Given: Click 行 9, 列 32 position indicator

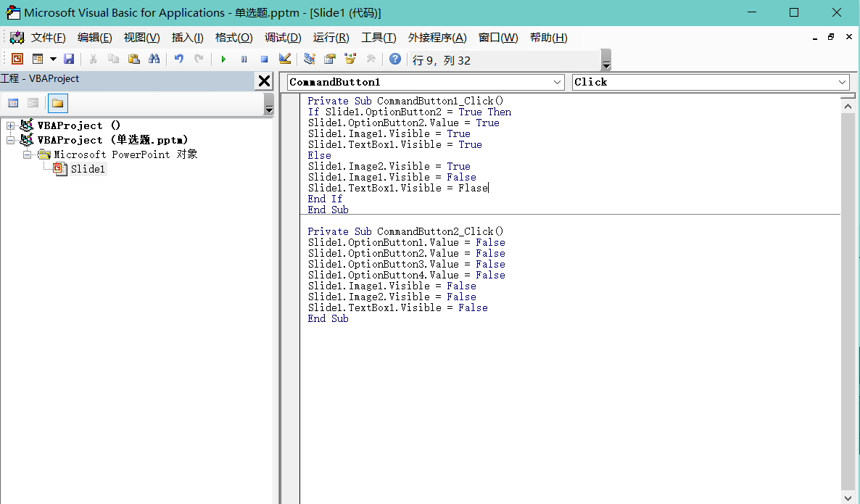Looking at the screenshot, I should coord(442,60).
